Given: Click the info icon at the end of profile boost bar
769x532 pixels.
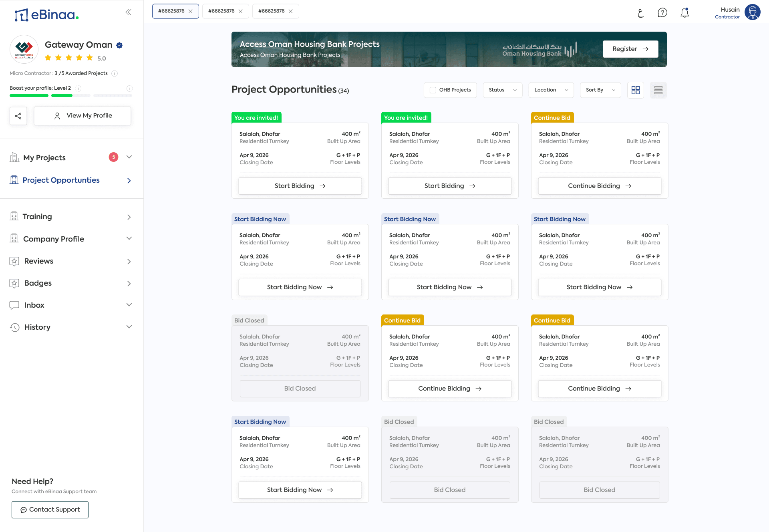Looking at the screenshot, I should [x=130, y=88].
